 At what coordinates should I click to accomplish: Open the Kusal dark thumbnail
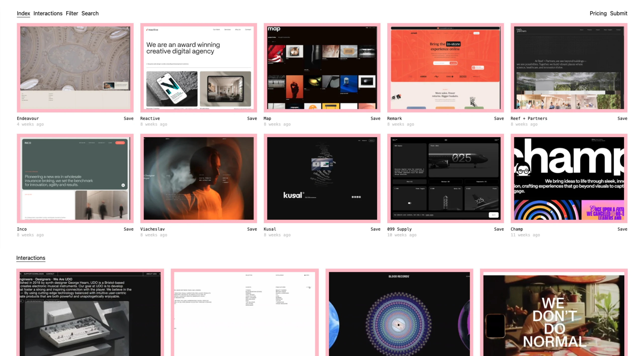tap(322, 178)
